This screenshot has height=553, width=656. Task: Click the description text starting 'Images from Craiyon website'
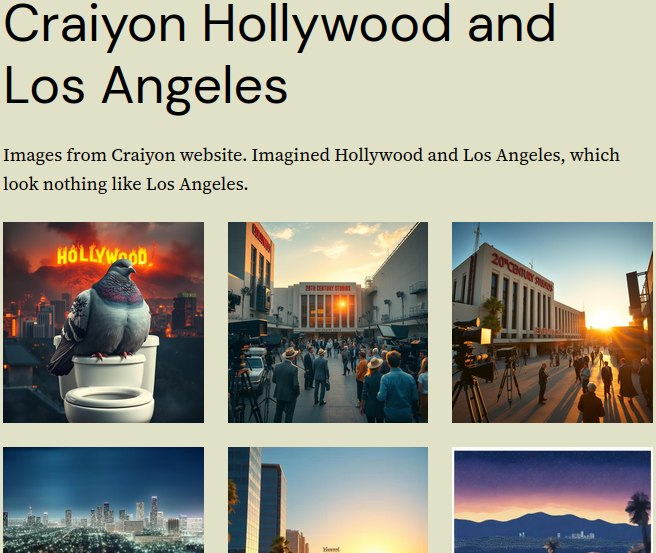coord(311,169)
